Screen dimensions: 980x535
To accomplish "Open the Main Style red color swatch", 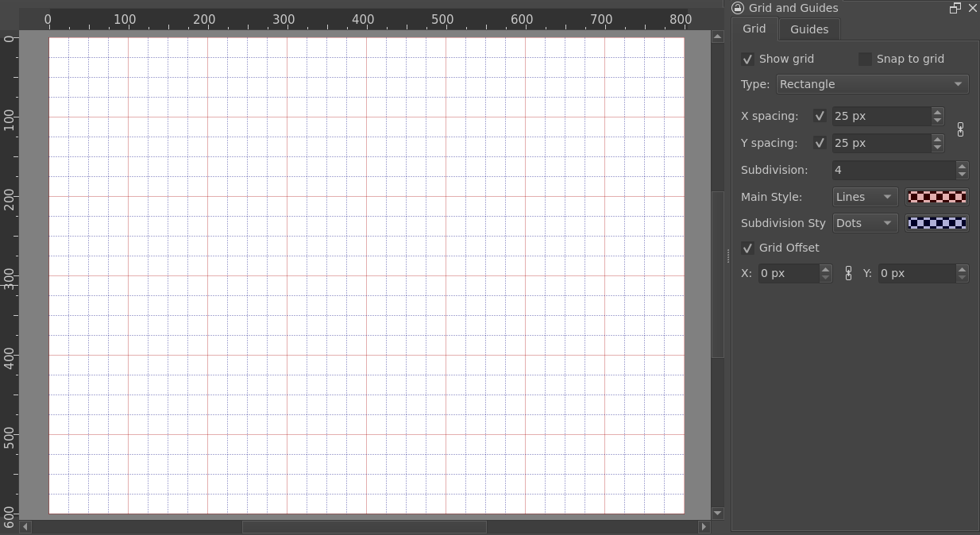I will tap(937, 197).
